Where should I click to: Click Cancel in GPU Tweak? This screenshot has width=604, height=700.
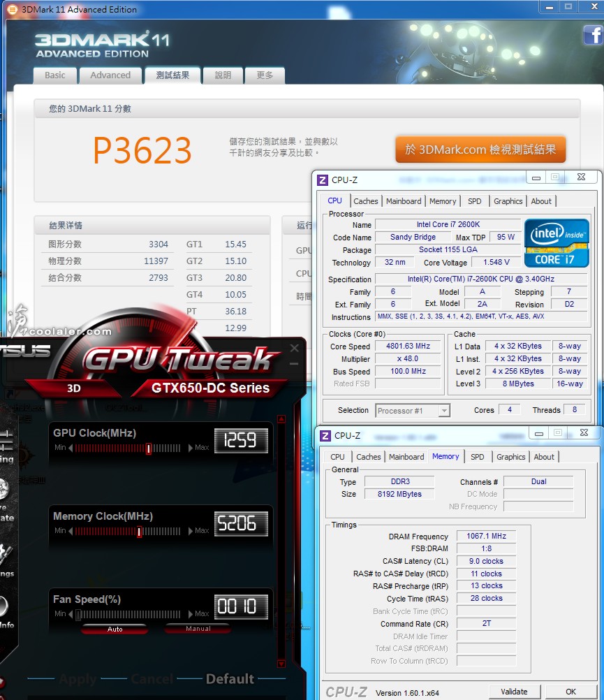152,679
